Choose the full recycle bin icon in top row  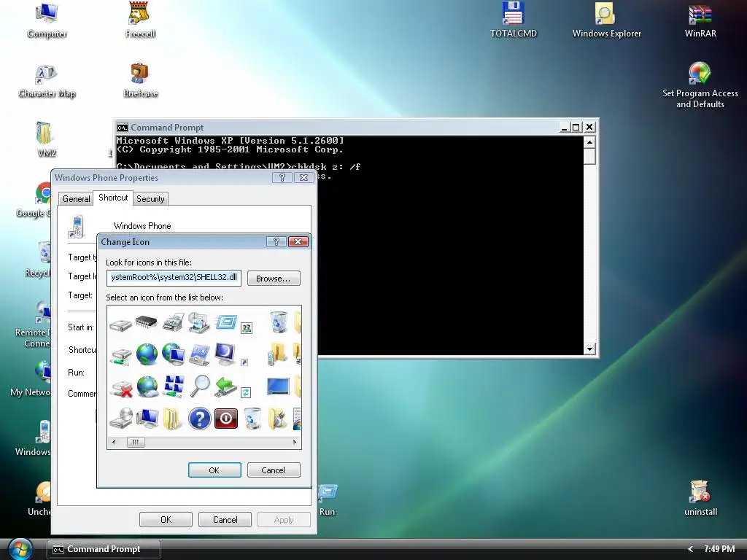279,322
